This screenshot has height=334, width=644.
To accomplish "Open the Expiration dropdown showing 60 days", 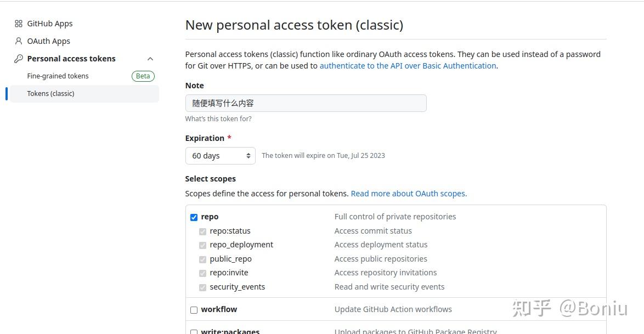I will point(220,156).
